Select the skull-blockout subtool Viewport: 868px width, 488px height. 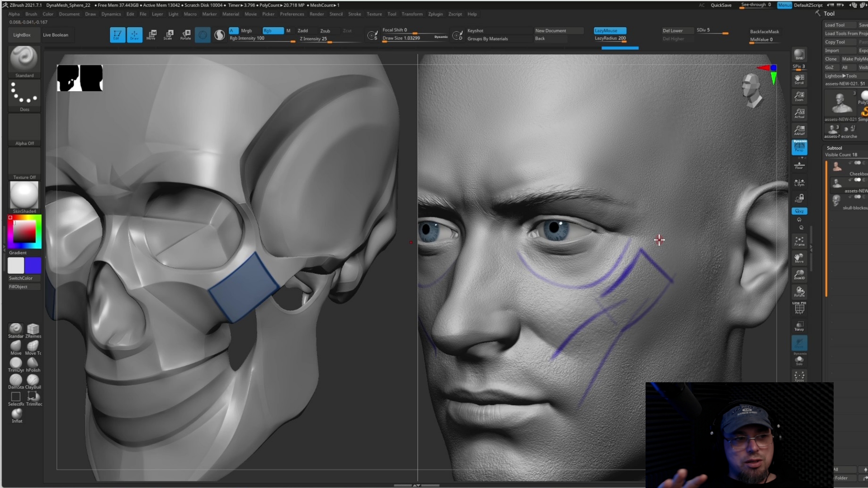coord(850,202)
